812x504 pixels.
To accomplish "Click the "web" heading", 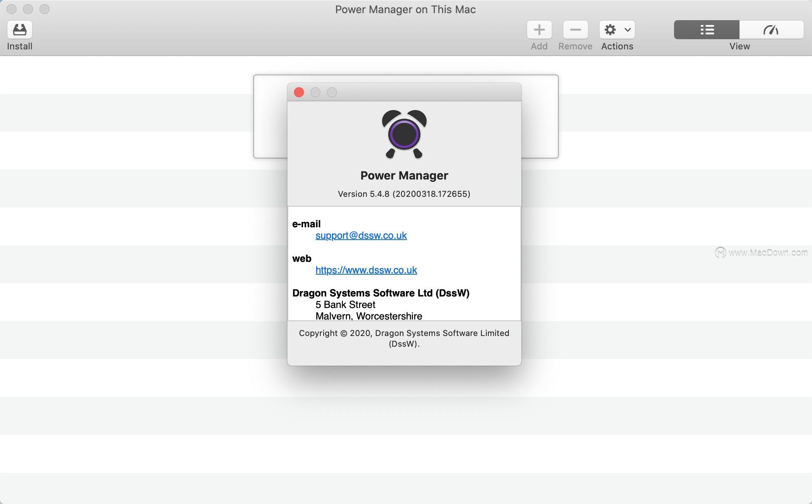I will click(x=302, y=259).
